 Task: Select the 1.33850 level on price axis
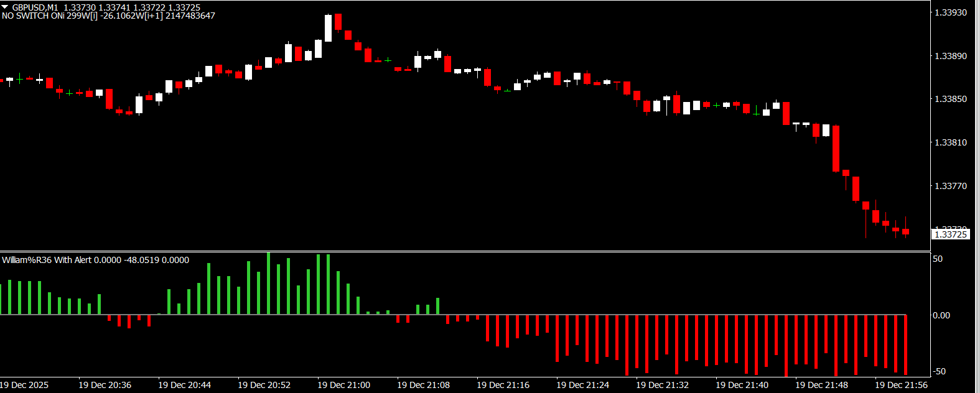click(x=951, y=99)
